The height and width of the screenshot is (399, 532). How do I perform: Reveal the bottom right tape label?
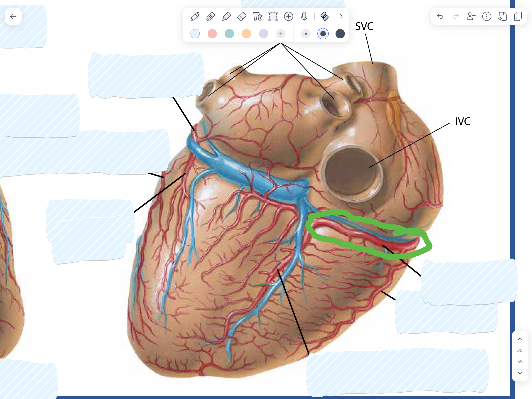pyautogui.click(x=397, y=373)
